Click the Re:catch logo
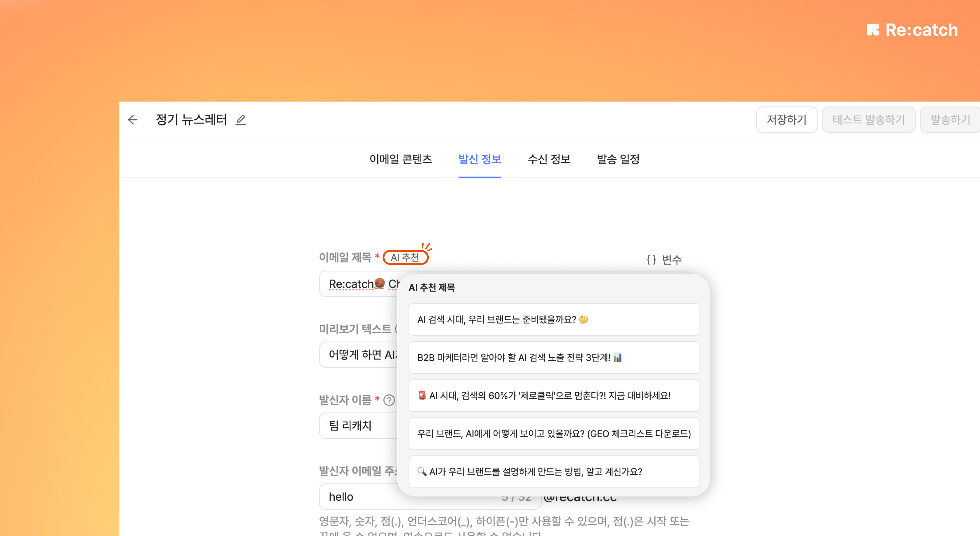This screenshot has width=980, height=536. [912, 30]
